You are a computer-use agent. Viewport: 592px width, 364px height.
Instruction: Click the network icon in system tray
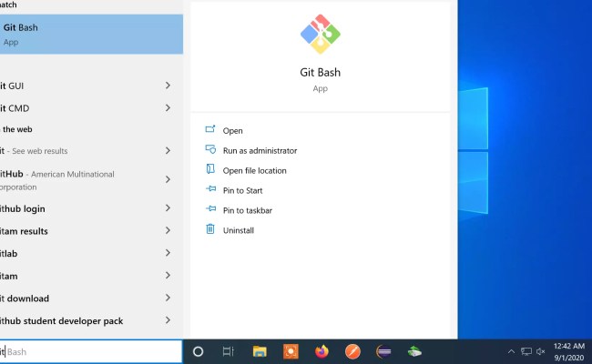coord(526,352)
